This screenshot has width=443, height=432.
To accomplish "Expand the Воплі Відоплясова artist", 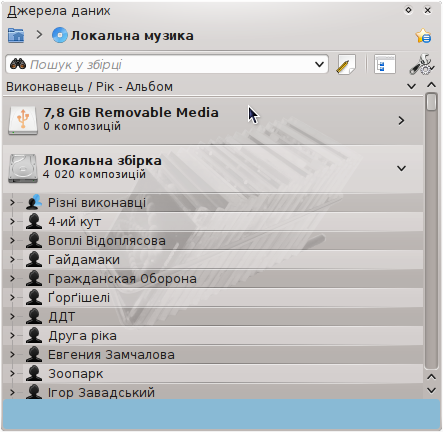I will pos(12,240).
